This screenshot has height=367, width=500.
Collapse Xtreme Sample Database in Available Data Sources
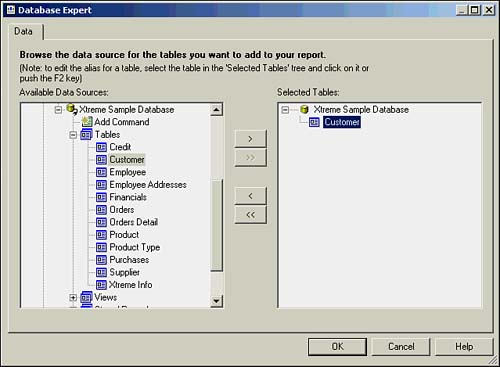58,109
